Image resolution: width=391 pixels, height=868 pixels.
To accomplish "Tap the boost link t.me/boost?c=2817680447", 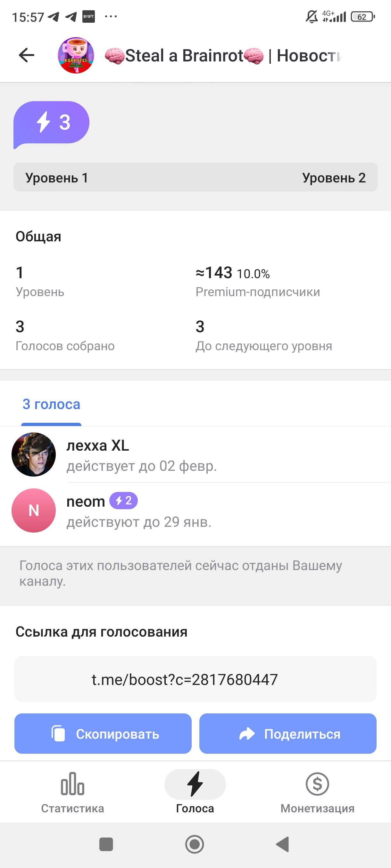I will (185, 679).
